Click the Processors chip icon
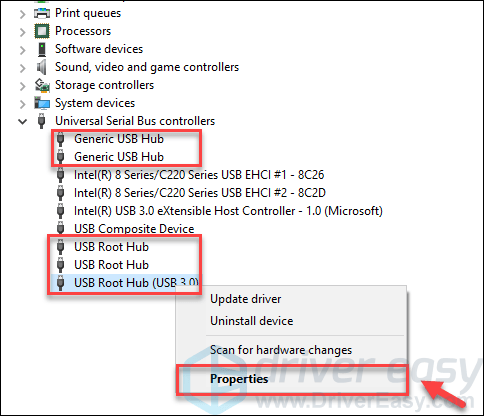 42,31
